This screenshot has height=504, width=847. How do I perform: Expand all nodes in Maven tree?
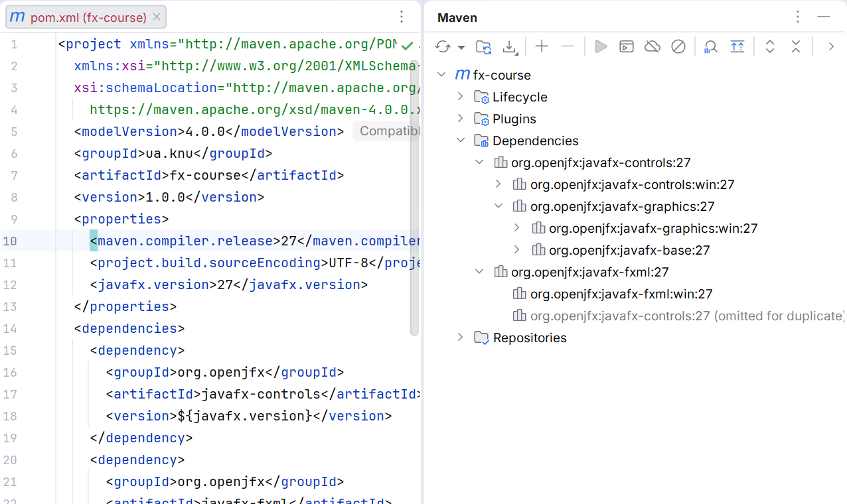tap(770, 46)
